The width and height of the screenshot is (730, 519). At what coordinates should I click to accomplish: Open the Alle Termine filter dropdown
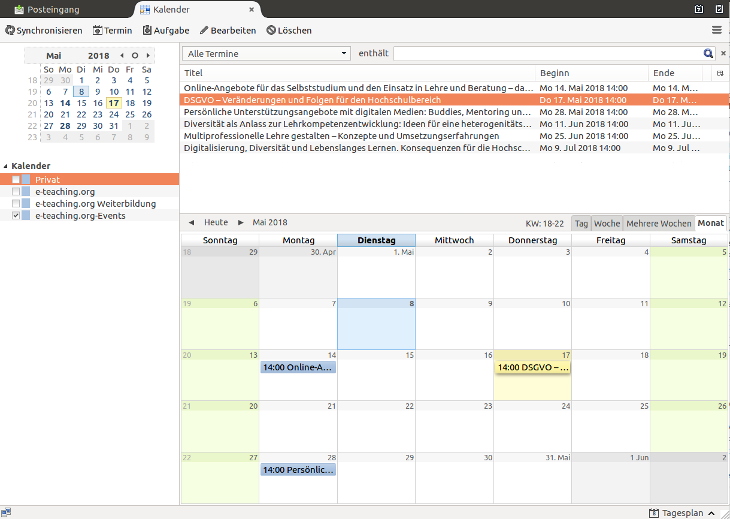click(x=267, y=53)
